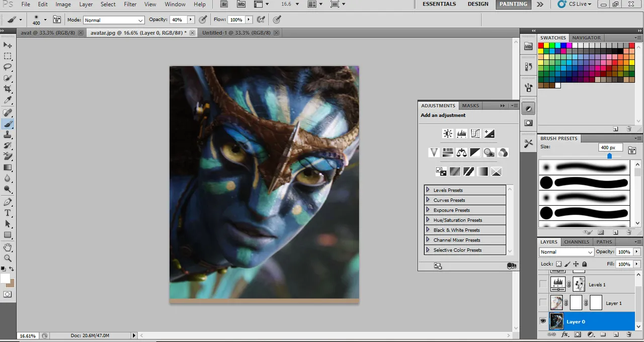Open the Image menu
The image size is (644, 342).
(63, 4)
